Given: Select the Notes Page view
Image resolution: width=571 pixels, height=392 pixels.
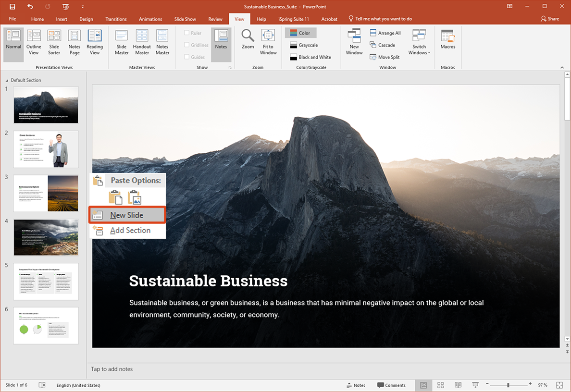Looking at the screenshot, I should 74,41.
